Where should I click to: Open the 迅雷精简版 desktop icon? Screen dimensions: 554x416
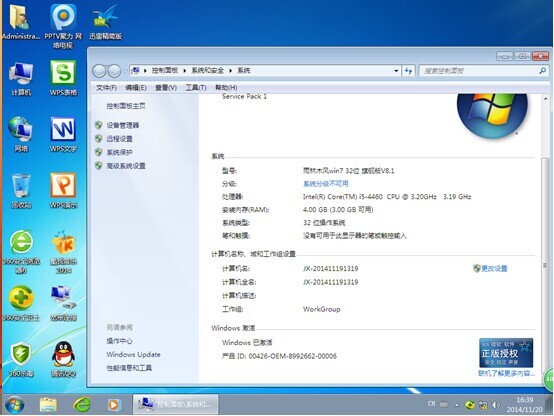[x=105, y=22]
